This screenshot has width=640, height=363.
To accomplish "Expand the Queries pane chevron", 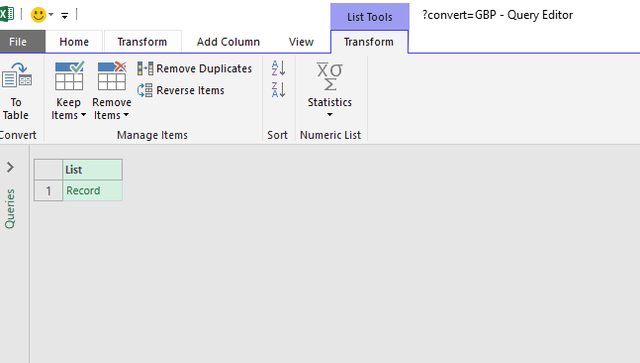I will 10,167.
